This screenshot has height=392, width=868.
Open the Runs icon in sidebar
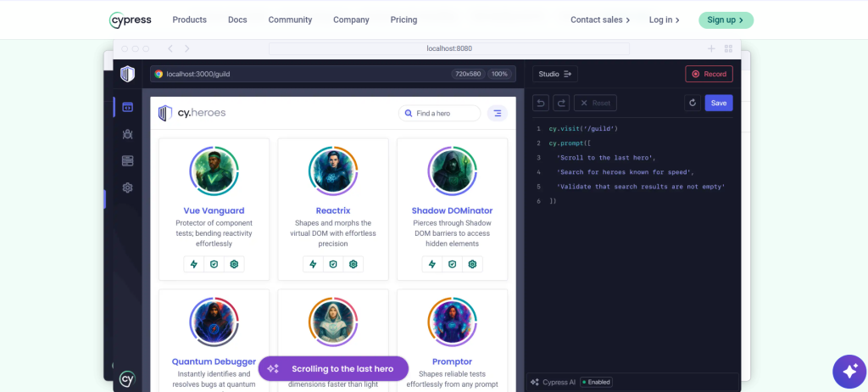(x=127, y=160)
